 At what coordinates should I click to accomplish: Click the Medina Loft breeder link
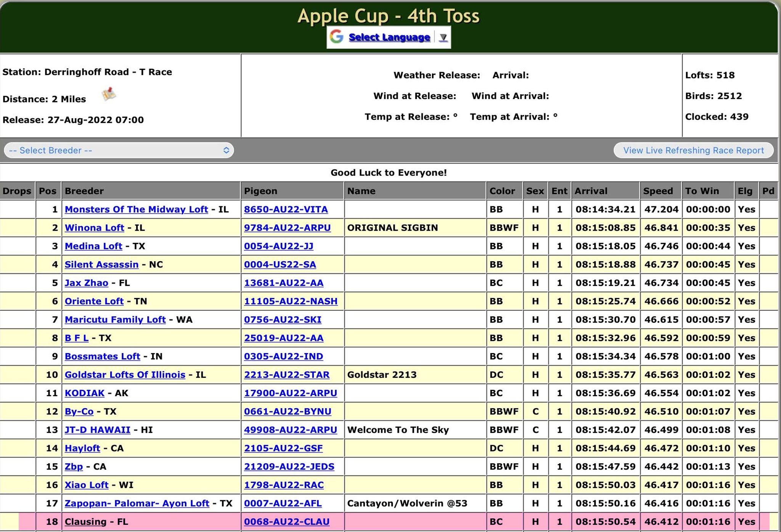coord(93,246)
